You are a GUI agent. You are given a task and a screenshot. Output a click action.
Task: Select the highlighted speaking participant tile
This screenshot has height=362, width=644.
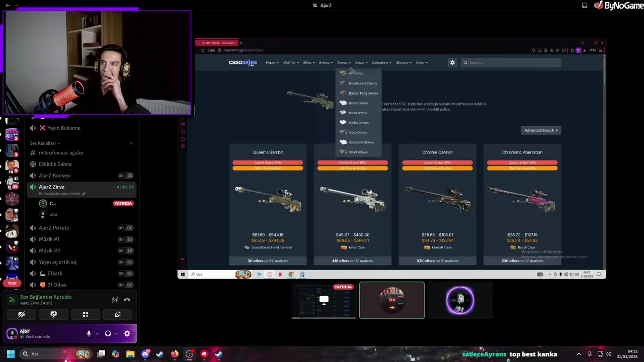[x=392, y=300]
